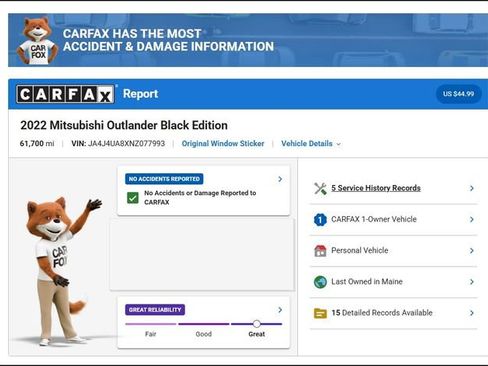Screen dimensions: 488x366
Task: Open the Last Owned in Maine chevron
Action: tap(472, 282)
